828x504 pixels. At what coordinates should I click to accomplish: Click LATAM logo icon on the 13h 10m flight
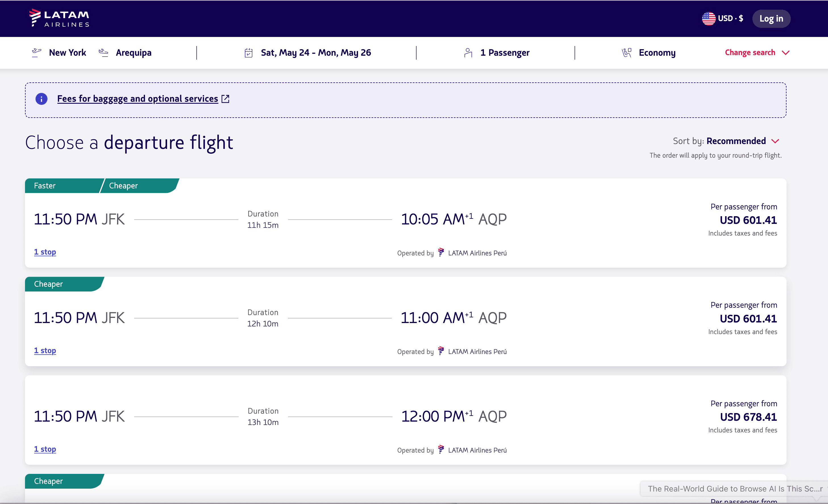coord(441,449)
